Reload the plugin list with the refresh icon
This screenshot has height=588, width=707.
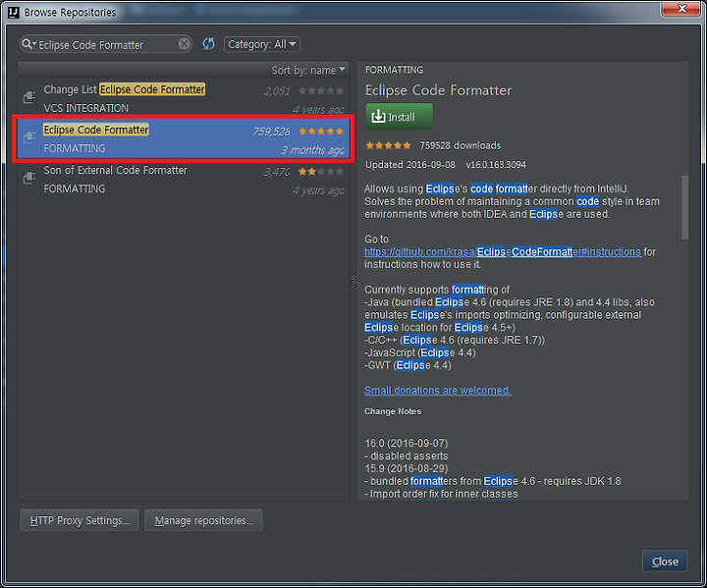coord(208,44)
